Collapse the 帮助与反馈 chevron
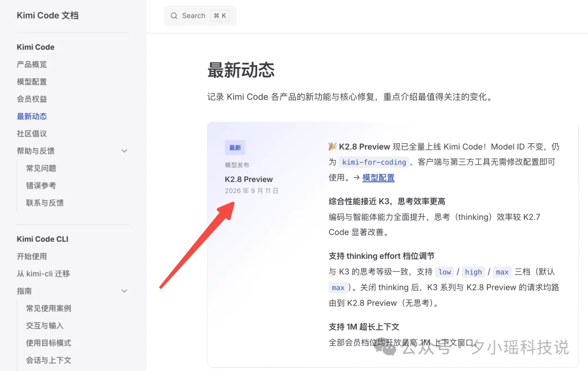 click(124, 151)
